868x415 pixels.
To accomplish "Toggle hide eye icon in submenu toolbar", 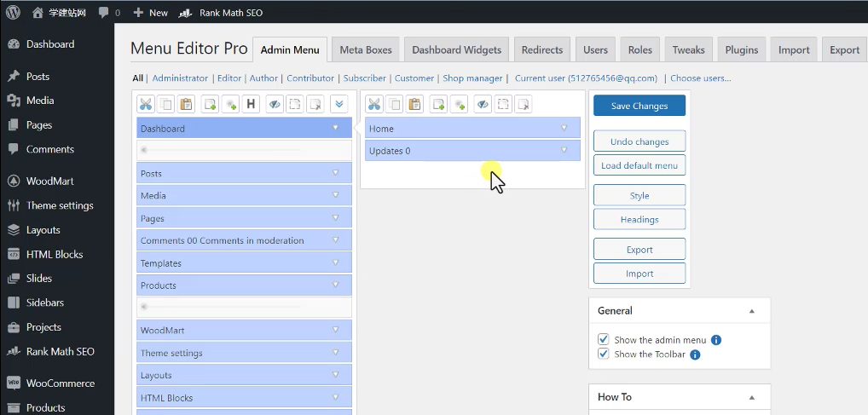I will click(x=483, y=104).
